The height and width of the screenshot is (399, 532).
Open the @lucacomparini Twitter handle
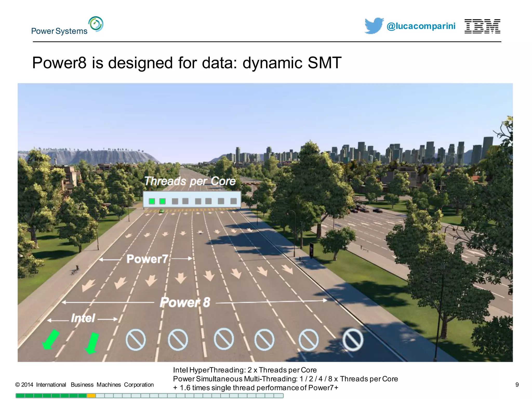[x=421, y=26]
